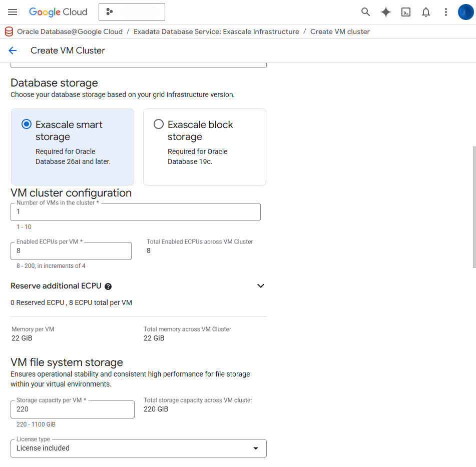
Task: Open the Gemini assistant
Action: tap(386, 11)
